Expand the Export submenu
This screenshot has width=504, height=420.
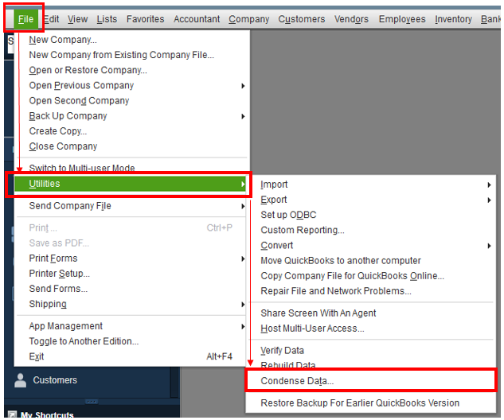371,200
